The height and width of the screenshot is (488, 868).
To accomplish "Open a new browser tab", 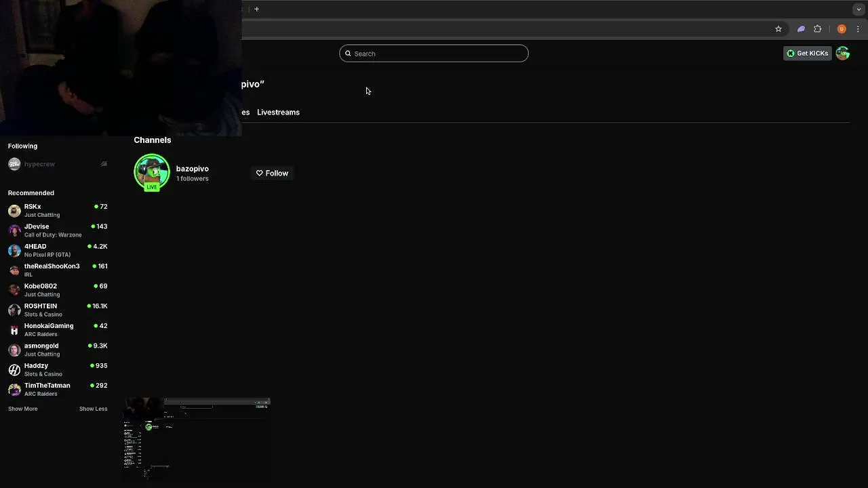I will point(256,9).
